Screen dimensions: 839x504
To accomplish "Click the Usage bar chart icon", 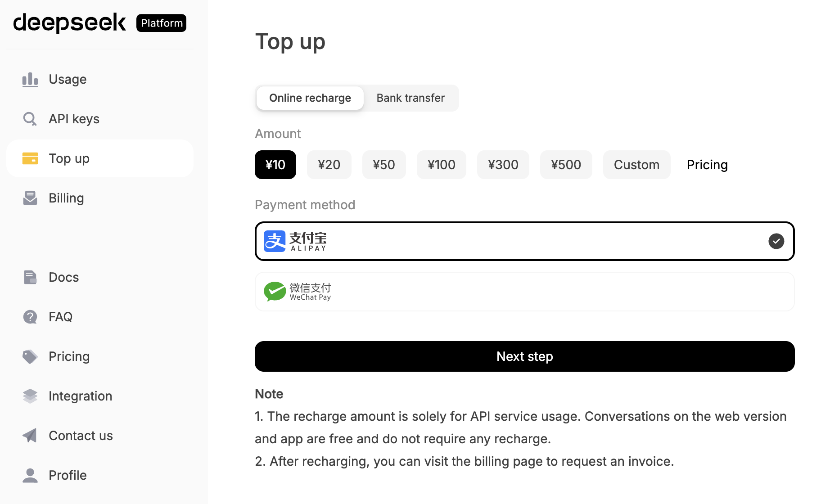I will pyautogui.click(x=30, y=80).
